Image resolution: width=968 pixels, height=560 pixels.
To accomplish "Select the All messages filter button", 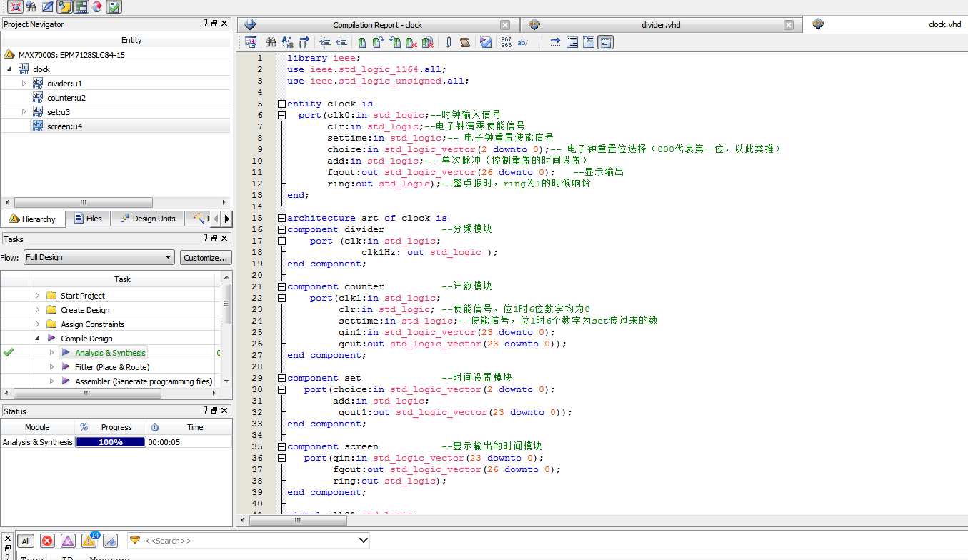I will (25, 541).
